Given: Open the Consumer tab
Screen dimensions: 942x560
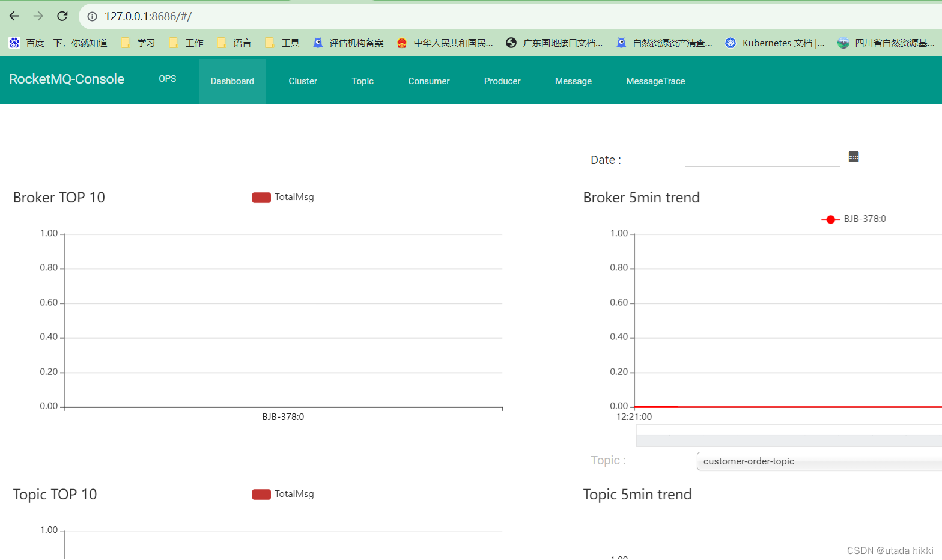Looking at the screenshot, I should point(429,81).
